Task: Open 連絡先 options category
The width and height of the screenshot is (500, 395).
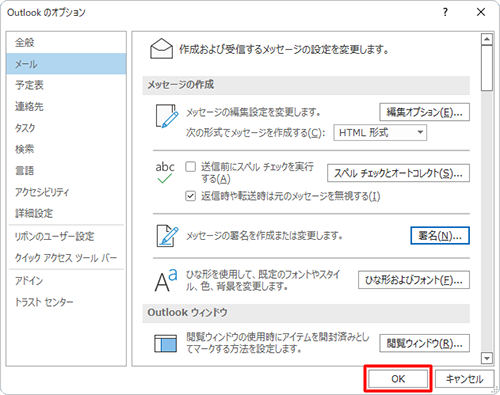Action: tap(66, 106)
